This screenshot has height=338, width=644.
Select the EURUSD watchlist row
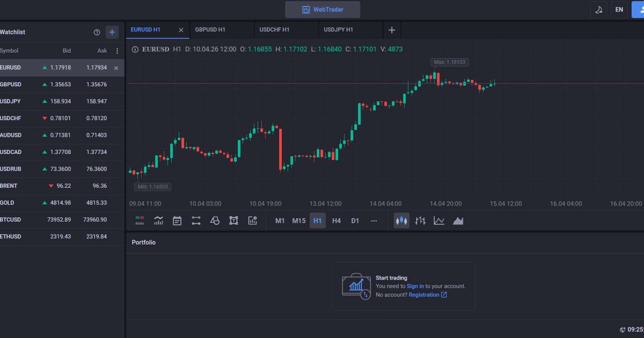point(62,68)
